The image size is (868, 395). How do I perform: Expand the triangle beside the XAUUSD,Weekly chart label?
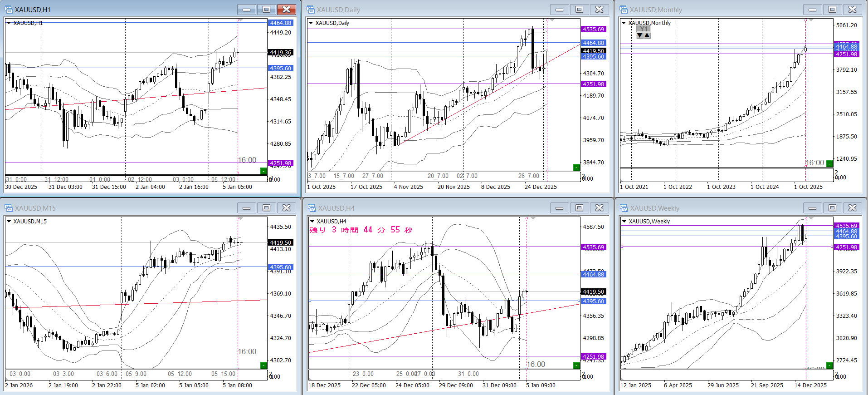click(624, 221)
